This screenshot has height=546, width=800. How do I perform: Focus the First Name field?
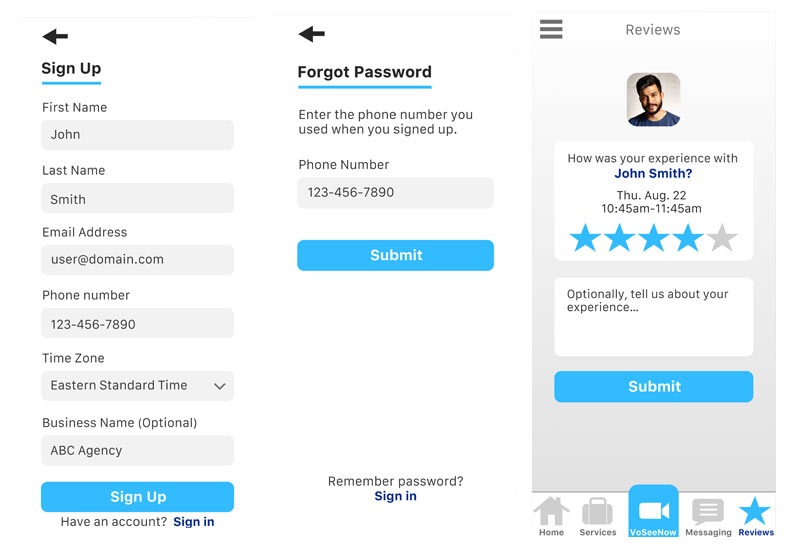click(x=138, y=135)
